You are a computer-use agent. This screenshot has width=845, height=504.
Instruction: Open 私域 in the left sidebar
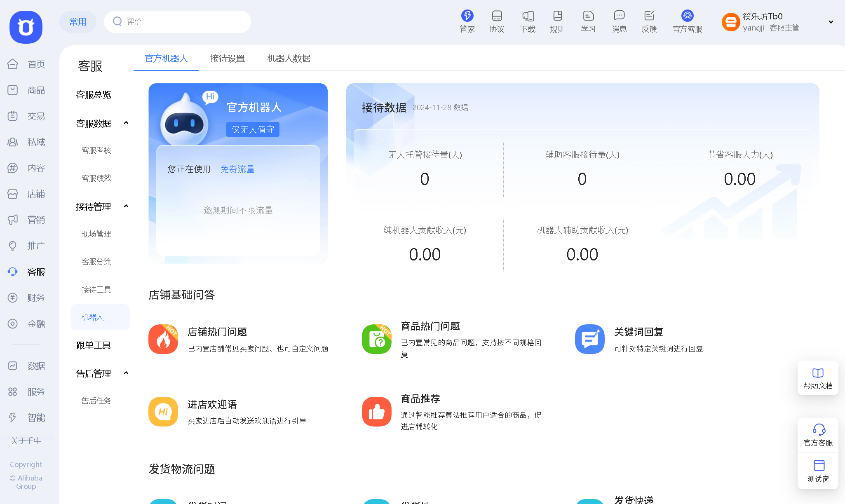(26, 142)
